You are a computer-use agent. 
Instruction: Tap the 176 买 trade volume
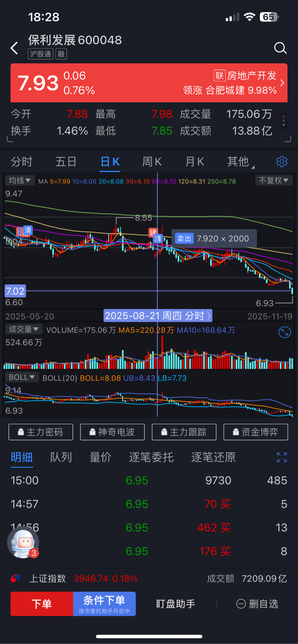click(215, 551)
